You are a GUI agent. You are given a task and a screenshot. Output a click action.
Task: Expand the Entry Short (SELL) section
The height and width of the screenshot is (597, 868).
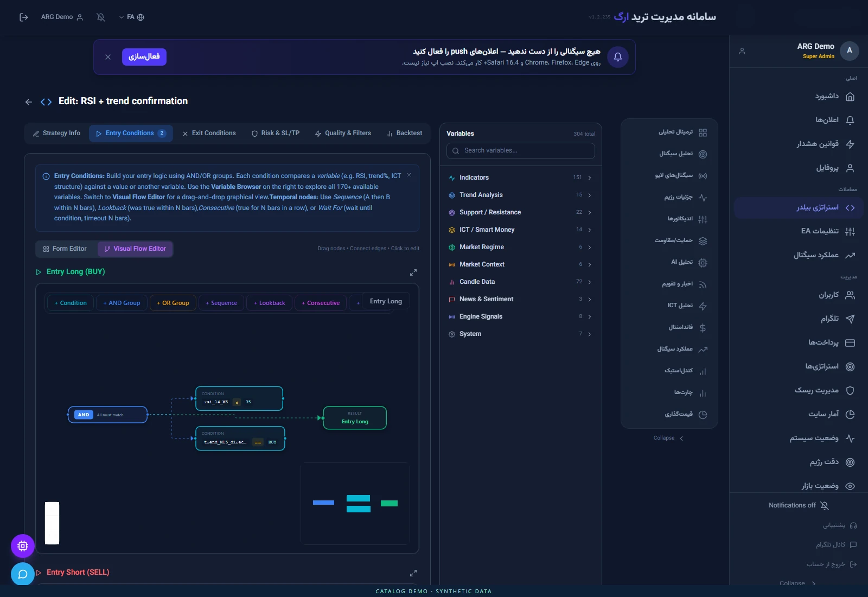tap(39, 573)
